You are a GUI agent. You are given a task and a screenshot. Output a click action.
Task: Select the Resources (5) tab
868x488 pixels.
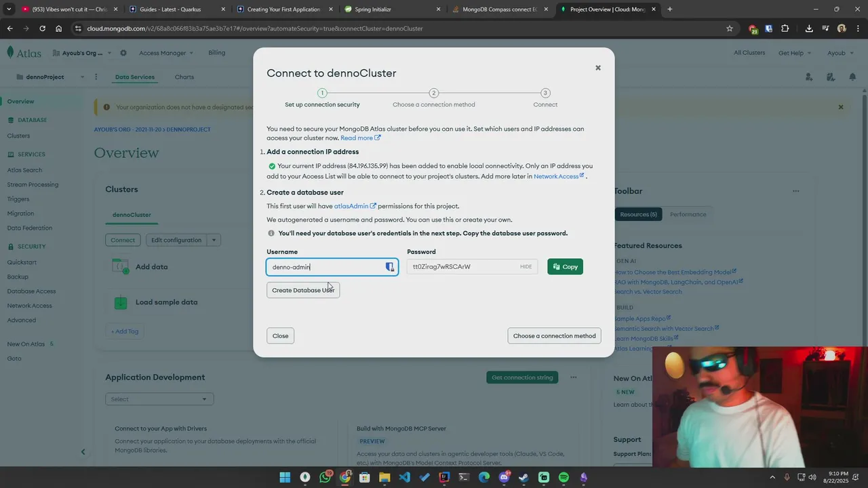638,215
